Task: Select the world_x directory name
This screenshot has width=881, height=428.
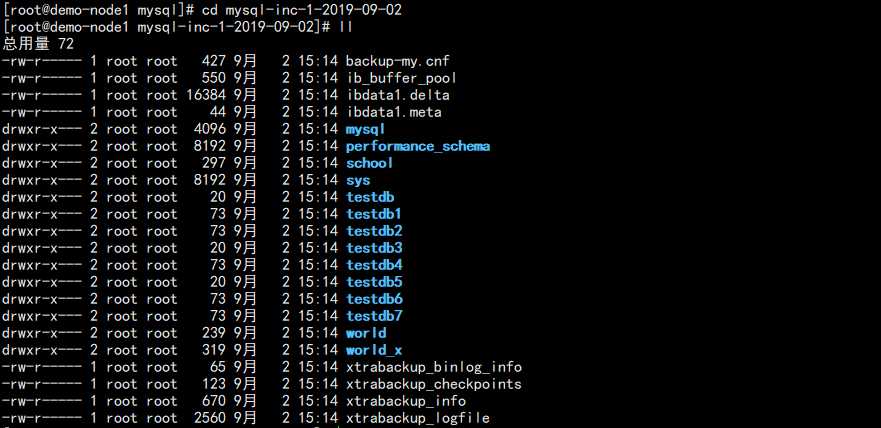Action: [x=373, y=350]
